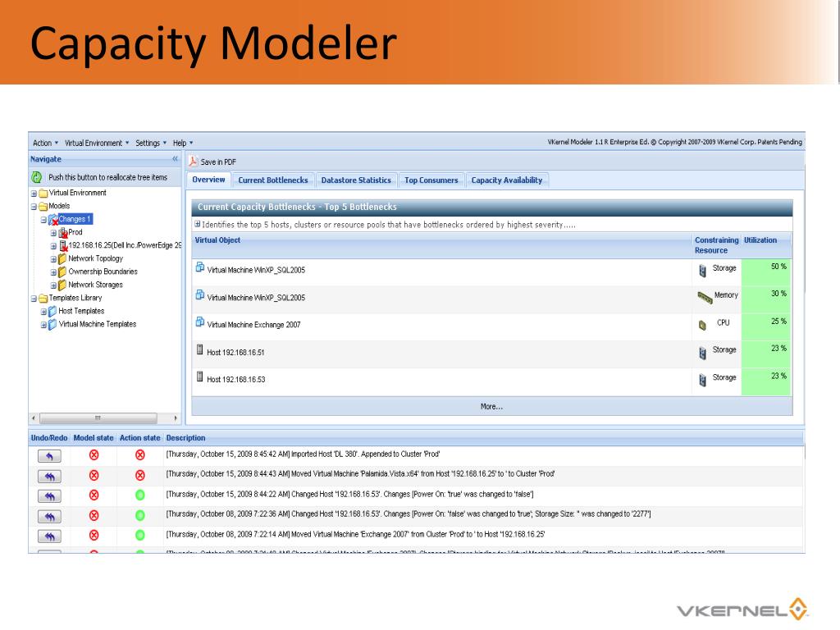Click the Changes 1 model icon
840x630 pixels.
coord(53,219)
